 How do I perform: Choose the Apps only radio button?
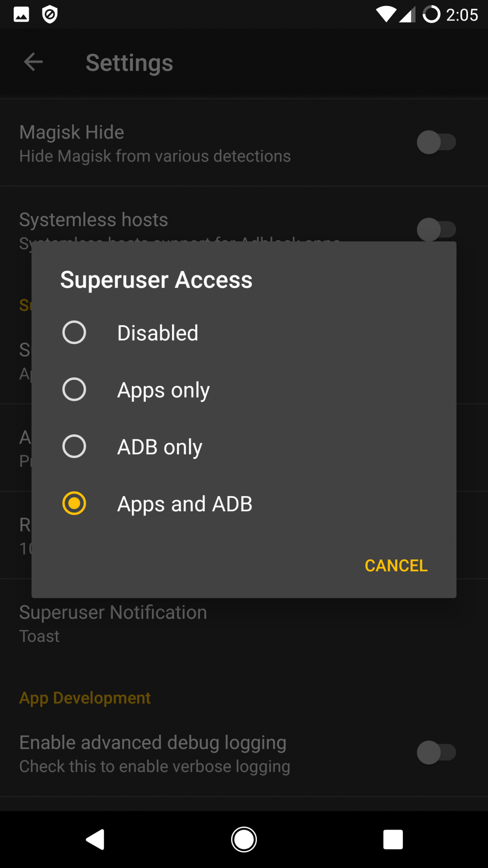coord(74,389)
